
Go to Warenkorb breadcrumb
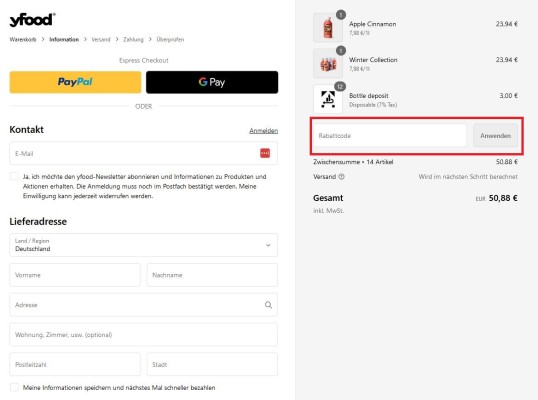tap(23, 39)
